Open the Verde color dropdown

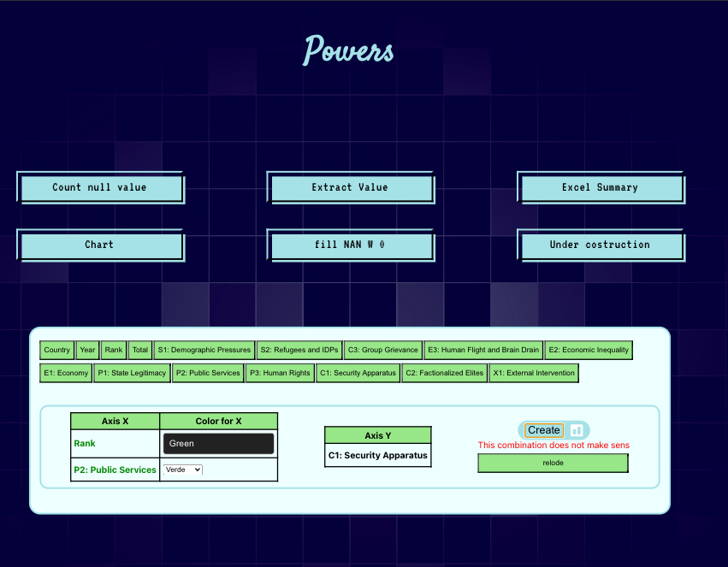(182, 470)
